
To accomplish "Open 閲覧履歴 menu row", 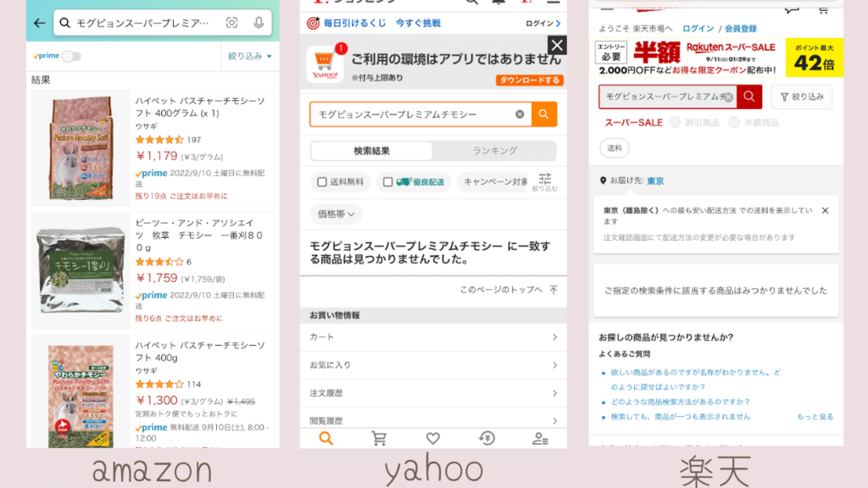I will tap(433, 420).
